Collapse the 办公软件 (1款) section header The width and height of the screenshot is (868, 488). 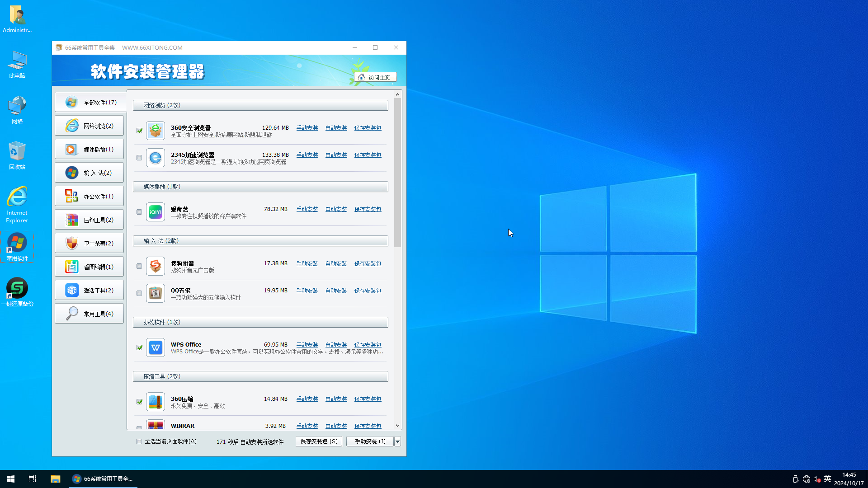(260, 322)
